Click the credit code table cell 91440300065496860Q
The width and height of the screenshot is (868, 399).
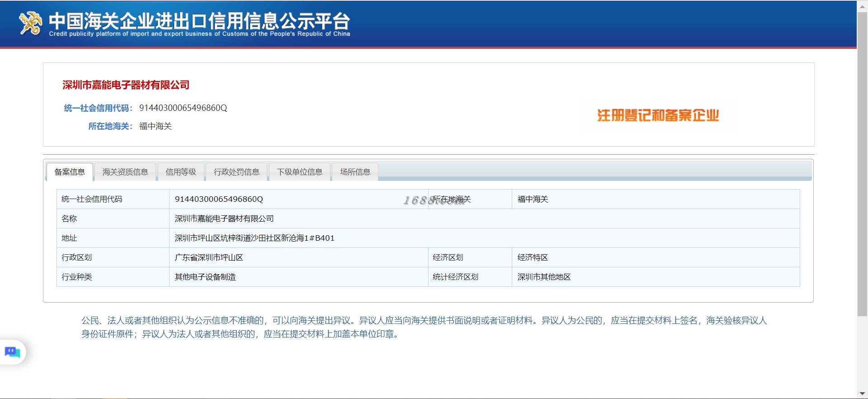(x=299, y=199)
